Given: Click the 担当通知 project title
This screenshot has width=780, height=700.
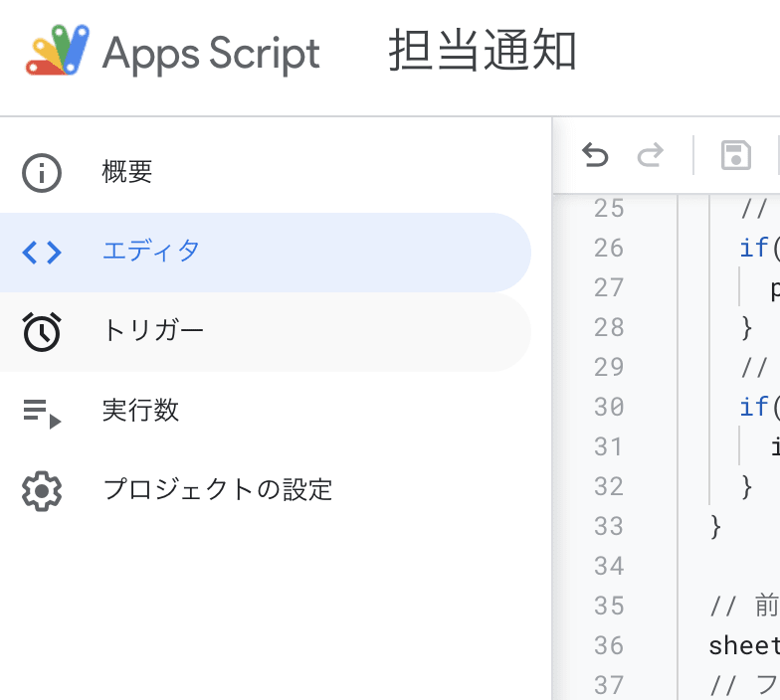Looking at the screenshot, I should pyautogui.click(x=482, y=53).
